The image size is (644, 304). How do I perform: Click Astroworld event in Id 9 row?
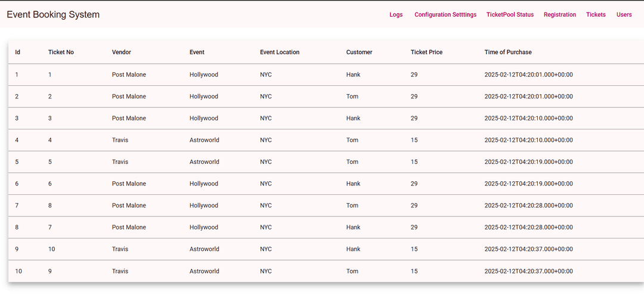point(204,249)
